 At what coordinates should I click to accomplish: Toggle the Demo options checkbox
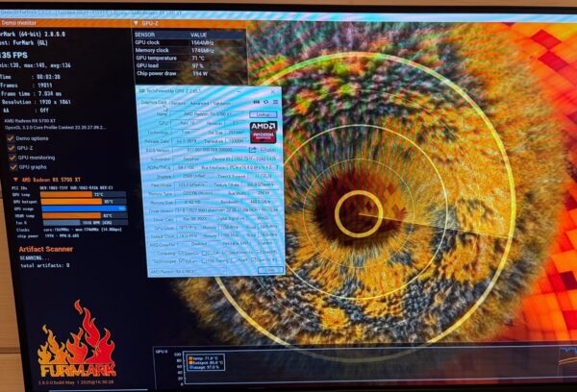12,138
